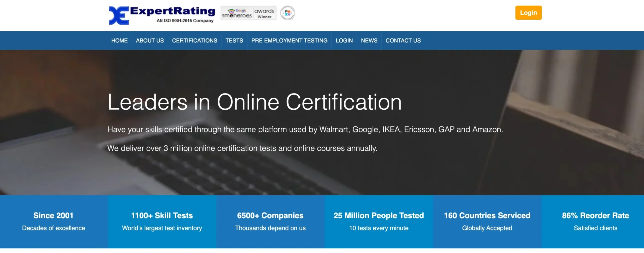Image resolution: width=644 pixels, height=253 pixels.
Task: Click the ExpertRating logo
Action: [x=162, y=15]
